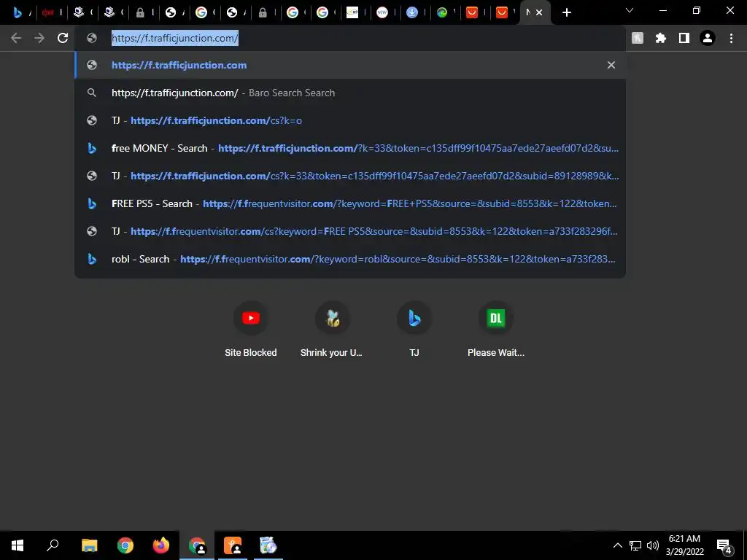
Task: Click the Bing icon on robl row
Action: point(92,259)
